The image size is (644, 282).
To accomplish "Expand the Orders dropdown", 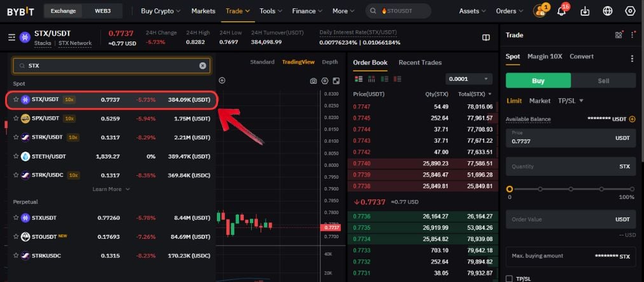I will [x=510, y=11].
